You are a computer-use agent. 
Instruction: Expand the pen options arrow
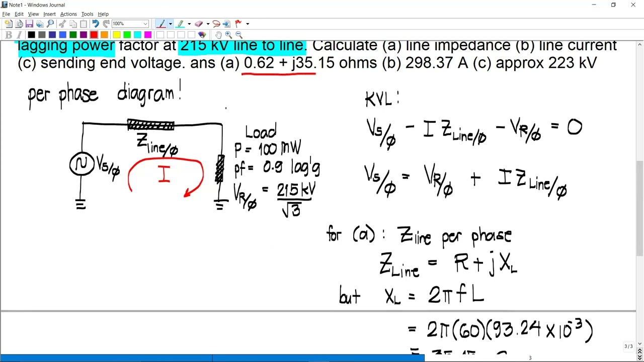[x=170, y=24]
